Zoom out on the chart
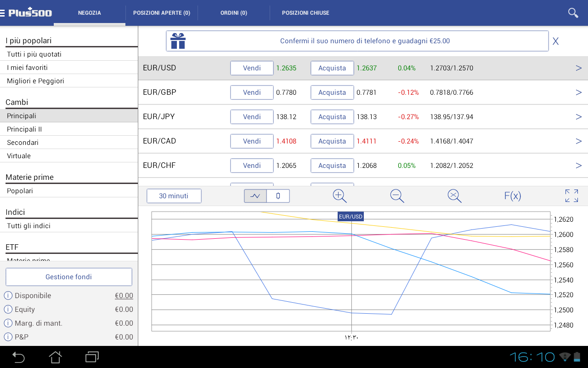 tap(397, 196)
